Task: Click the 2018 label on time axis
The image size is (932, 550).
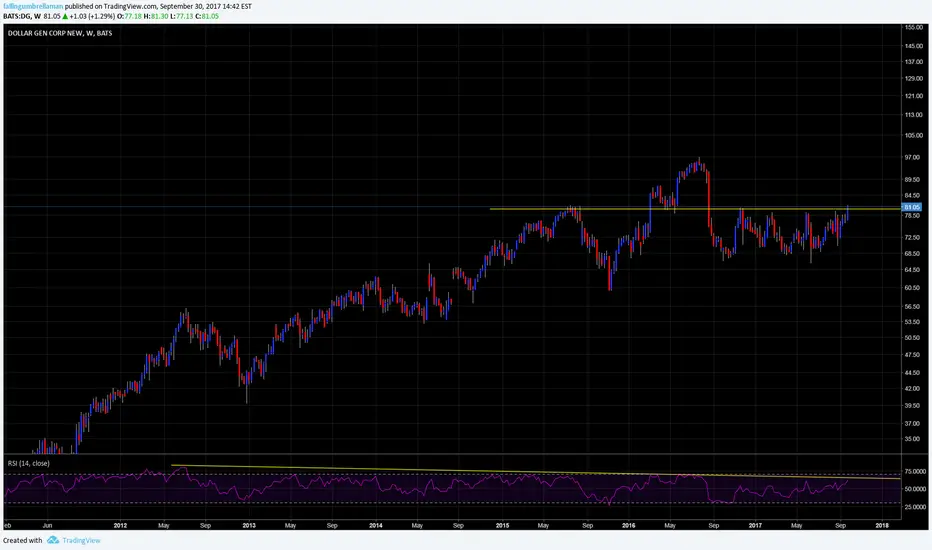Action: pyautogui.click(x=882, y=525)
